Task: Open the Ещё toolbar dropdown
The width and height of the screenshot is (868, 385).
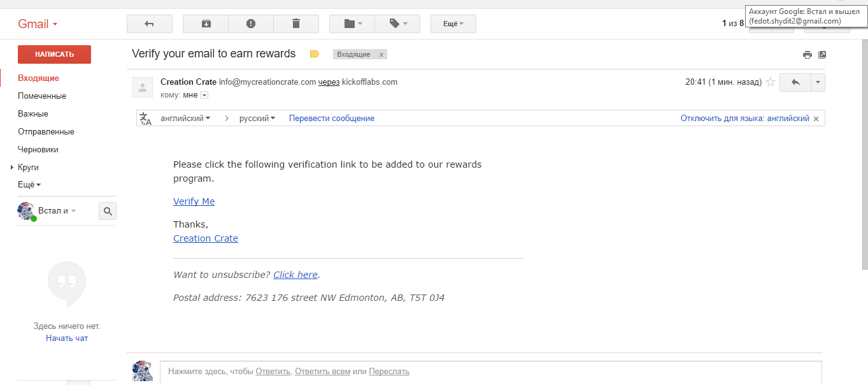Action: pos(453,24)
